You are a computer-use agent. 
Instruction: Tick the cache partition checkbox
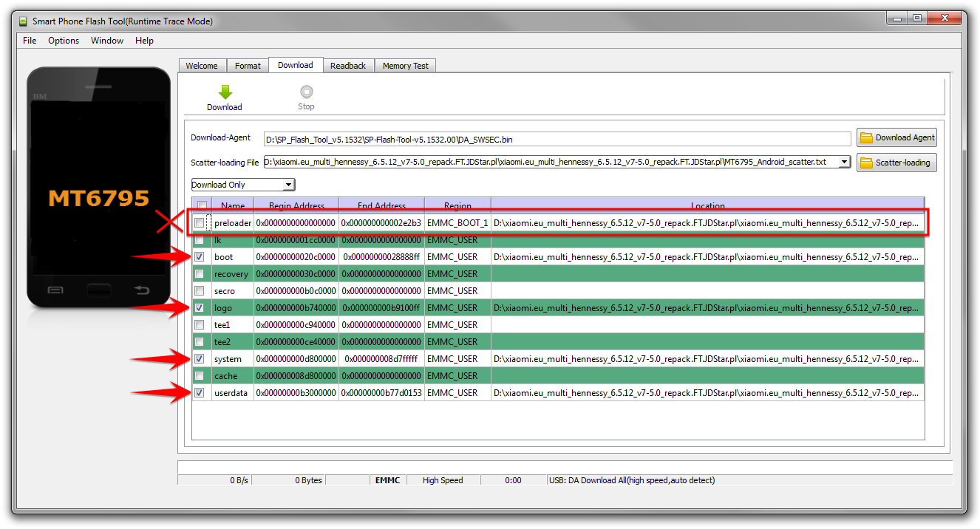tap(200, 376)
